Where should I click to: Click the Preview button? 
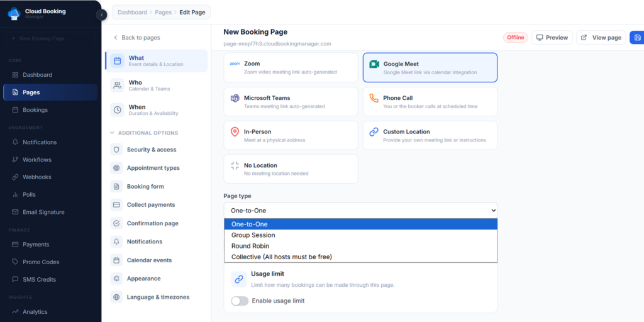(x=552, y=38)
